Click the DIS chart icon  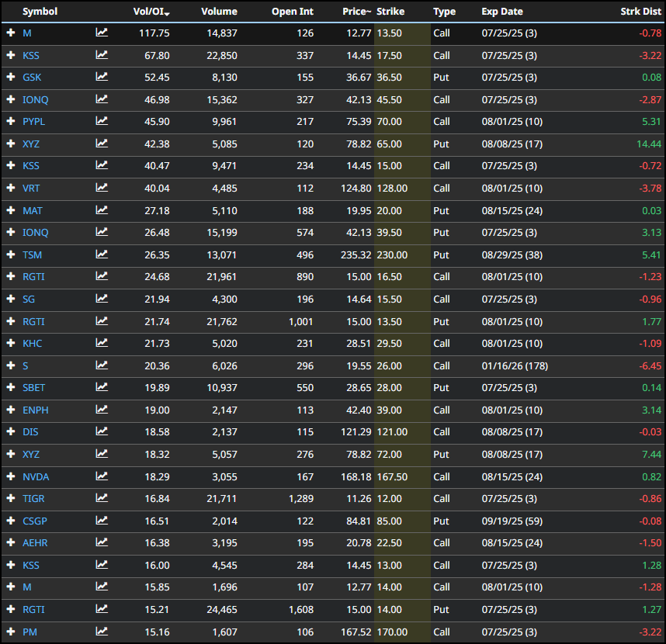pos(102,431)
